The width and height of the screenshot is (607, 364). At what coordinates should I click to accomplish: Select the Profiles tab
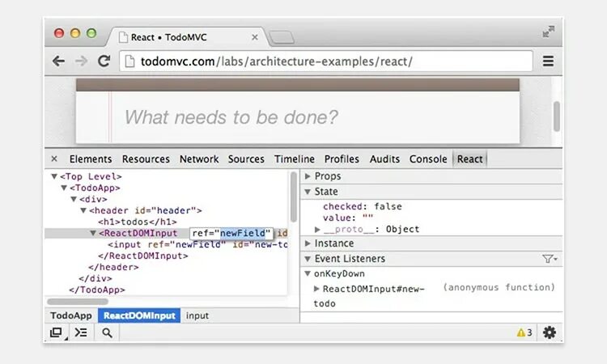pos(342,159)
